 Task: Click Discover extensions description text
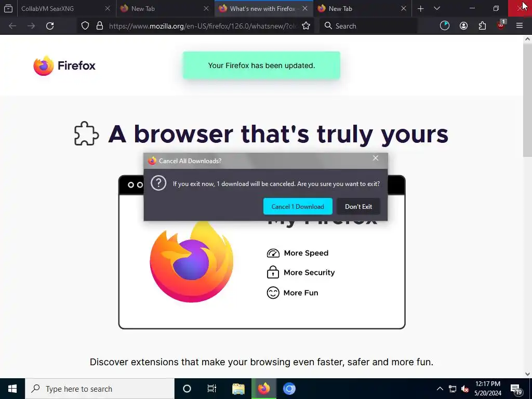[x=262, y=362]
